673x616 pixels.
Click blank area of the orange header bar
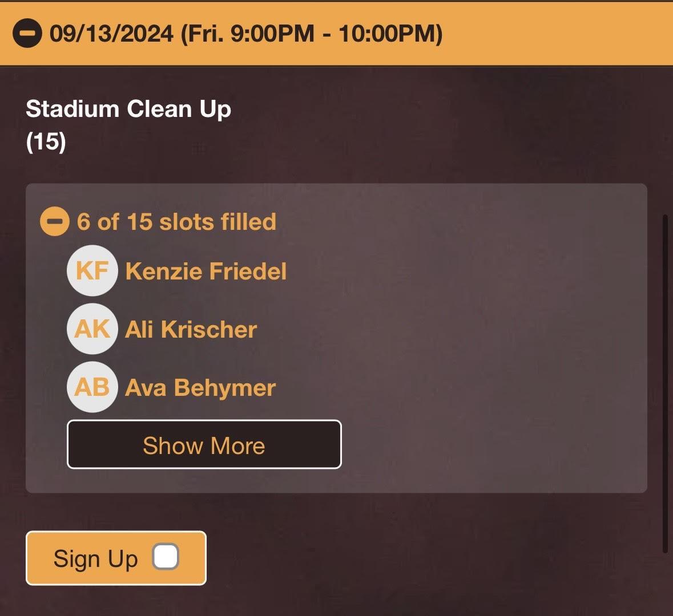(559, 33)
